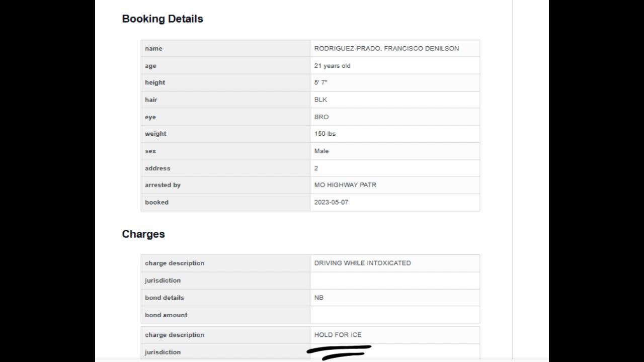The height and width of the screenshot is (362, 644).
Task: Select the HOLD FOR ICE charge text
Action: tap(338, 335)
